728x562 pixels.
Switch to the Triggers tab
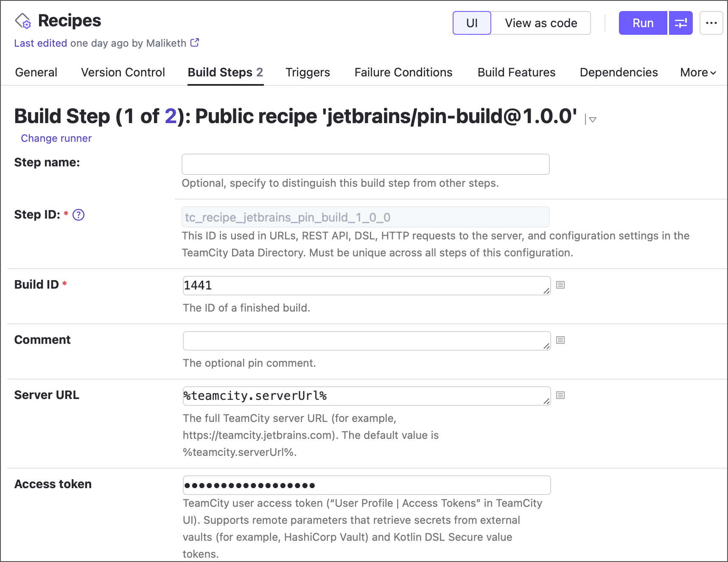(308, 72)
